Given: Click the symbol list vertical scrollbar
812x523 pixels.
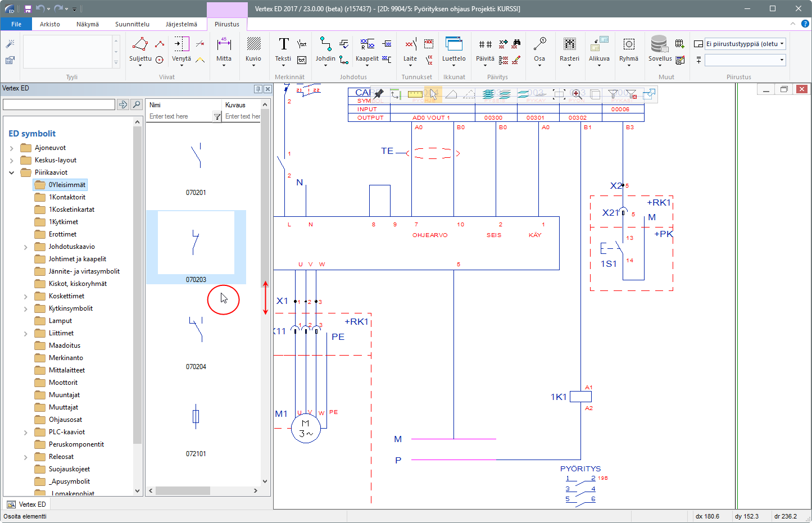Looking at the screenshot, I should tap(265, 197).
